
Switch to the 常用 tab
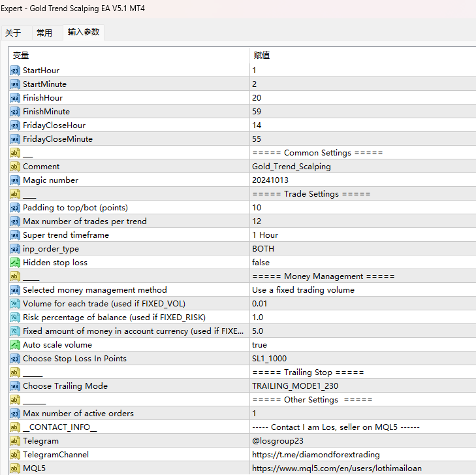(44, 33)
